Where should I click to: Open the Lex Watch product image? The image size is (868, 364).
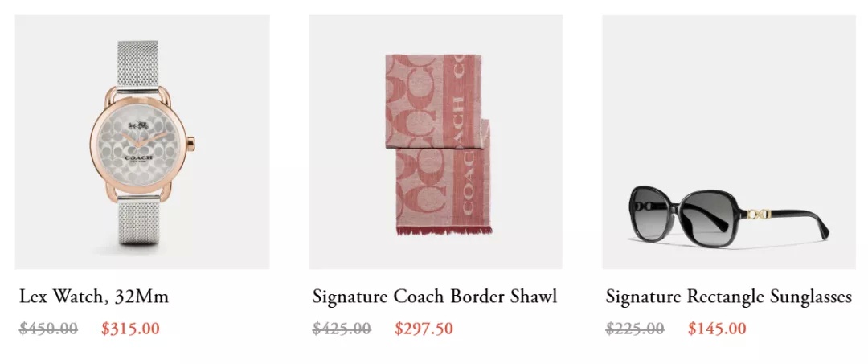pyautogui.click(x=142, y=142)
